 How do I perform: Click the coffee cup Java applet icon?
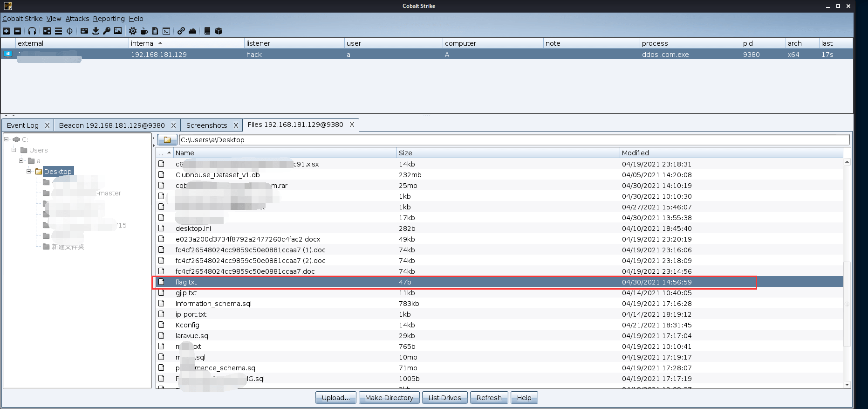tap(144, 31)
